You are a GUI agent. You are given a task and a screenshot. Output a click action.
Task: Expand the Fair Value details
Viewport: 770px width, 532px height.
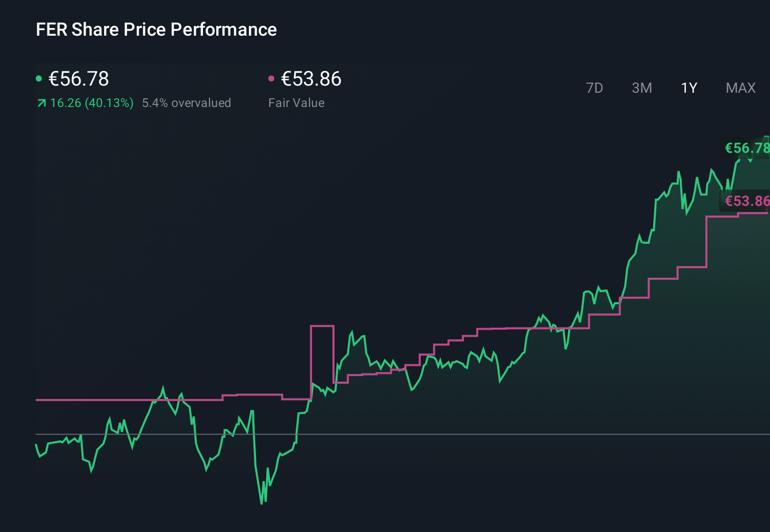(x=297, y=103)
